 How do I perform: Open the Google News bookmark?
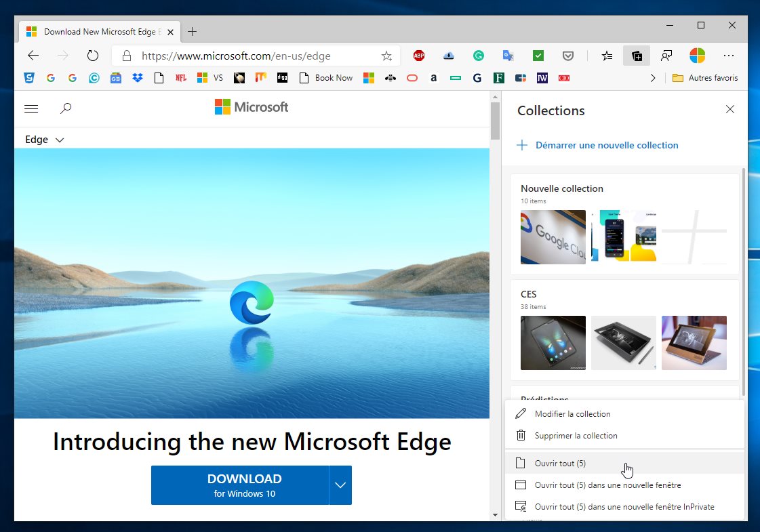pos(116,77)
